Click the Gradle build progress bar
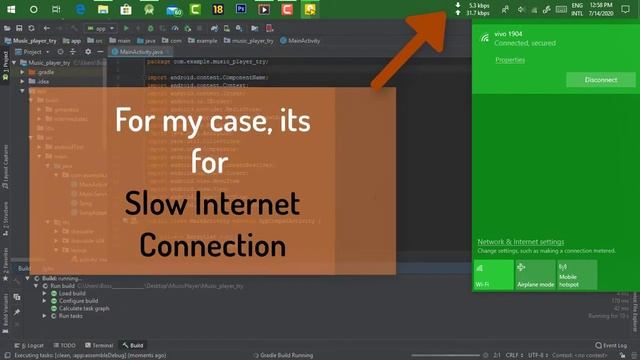640x360 pixels. [x=446, y=356]
